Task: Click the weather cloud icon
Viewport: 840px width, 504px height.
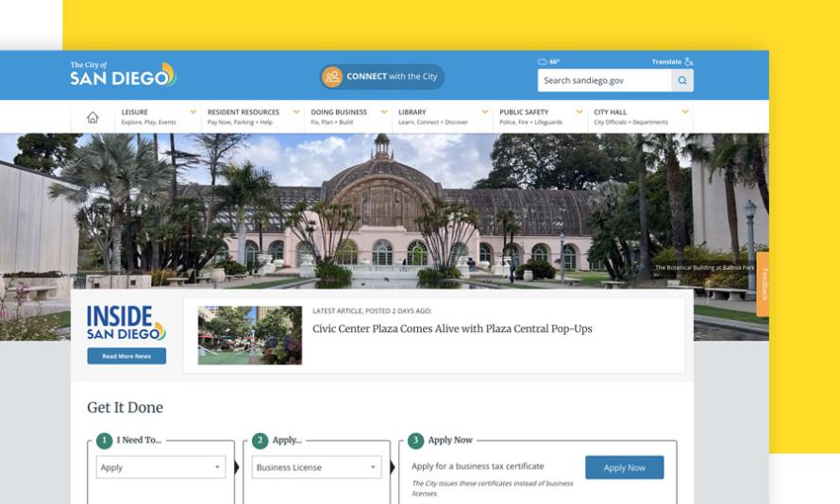Action: (542, 61)
